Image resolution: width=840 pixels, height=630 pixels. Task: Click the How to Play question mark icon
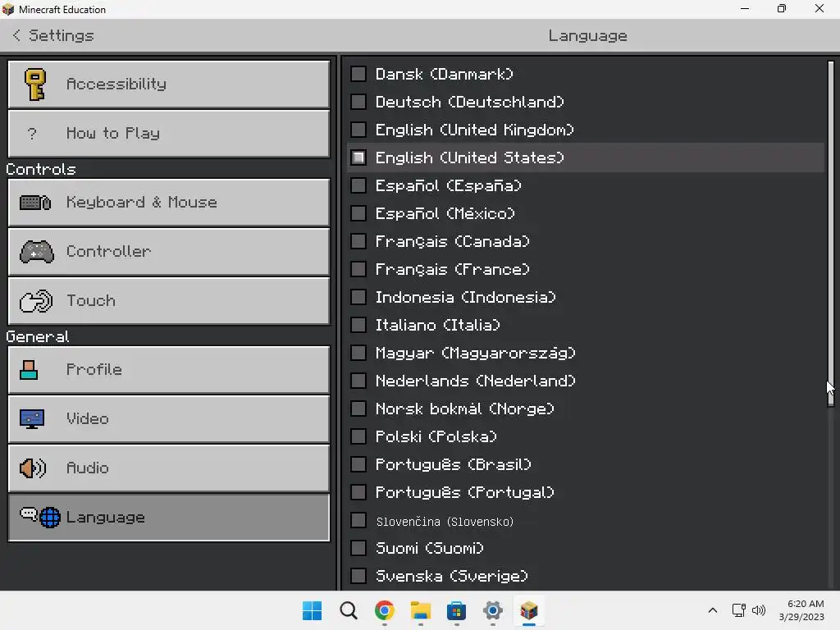32,134
